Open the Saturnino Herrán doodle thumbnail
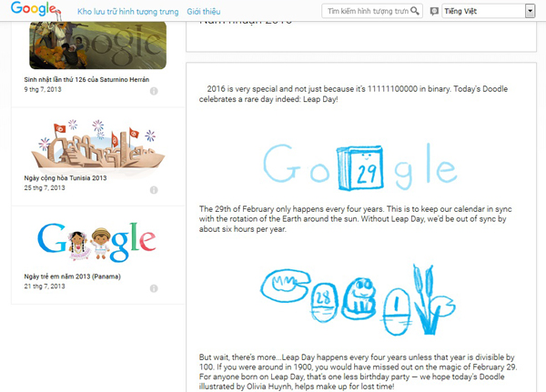The width and height of the screenshot is (546, 392). (98, 45)
